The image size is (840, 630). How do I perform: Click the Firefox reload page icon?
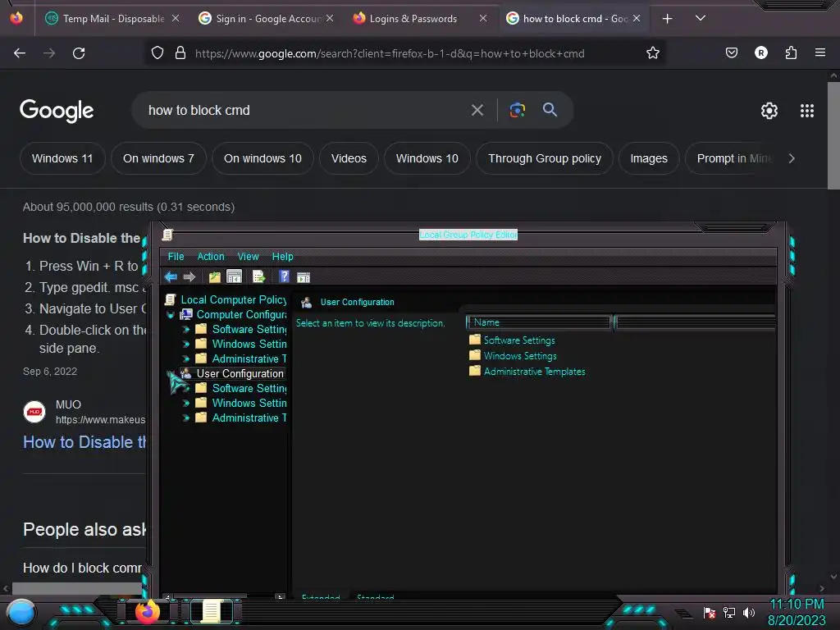pos(79,53)
